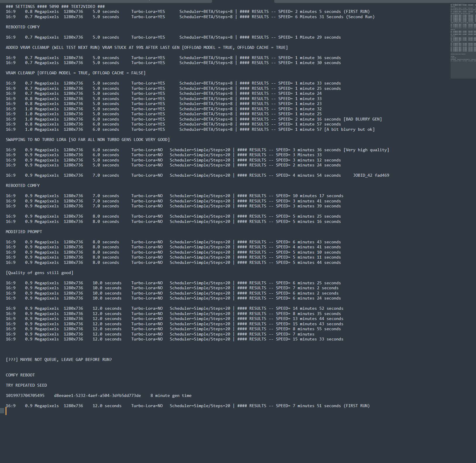Click the "5 minutes 16 seconds" result
This screenshot has height=463, width=476.
point(317,222)
